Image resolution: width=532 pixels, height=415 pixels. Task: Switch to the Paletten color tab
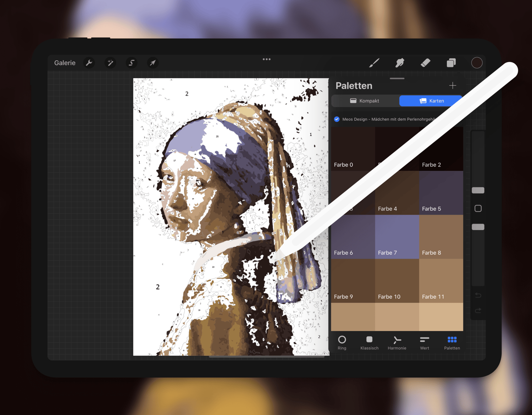(x=452, y=343)
